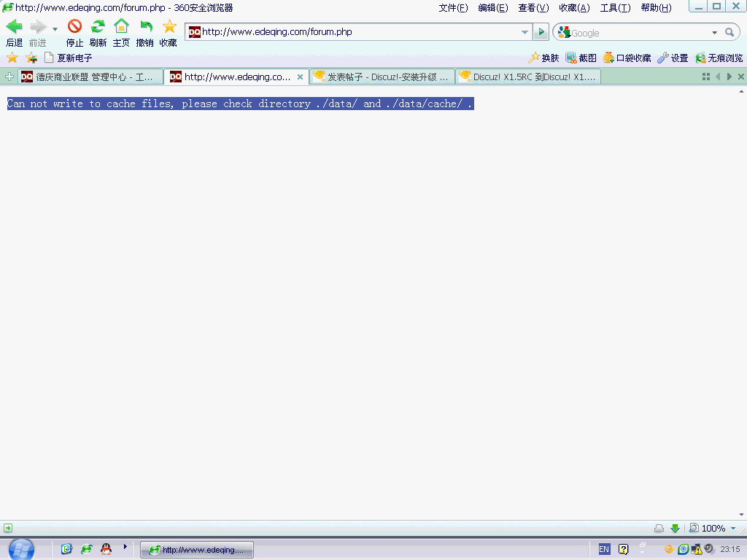
Task: Open the 编辑(E) menu
Action: click(493, 7)
